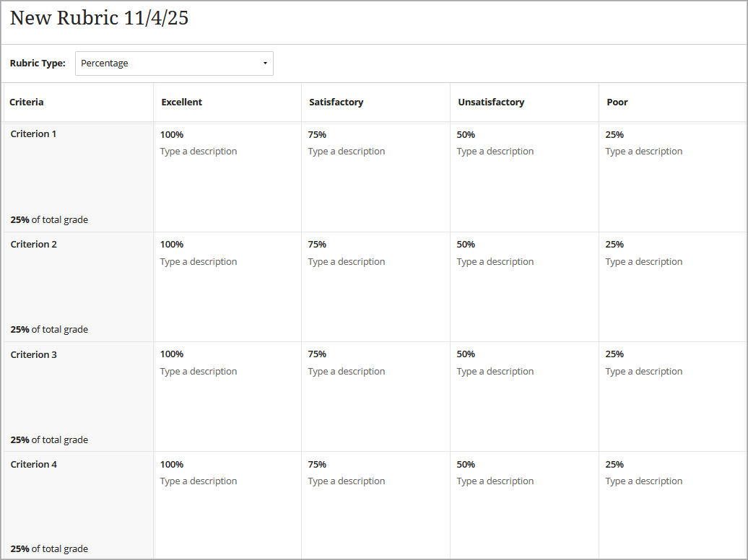Click the 50% value under Unsatisfactory for Criterion 3
The width and height of the screenshot is (748, 560).
466,354
